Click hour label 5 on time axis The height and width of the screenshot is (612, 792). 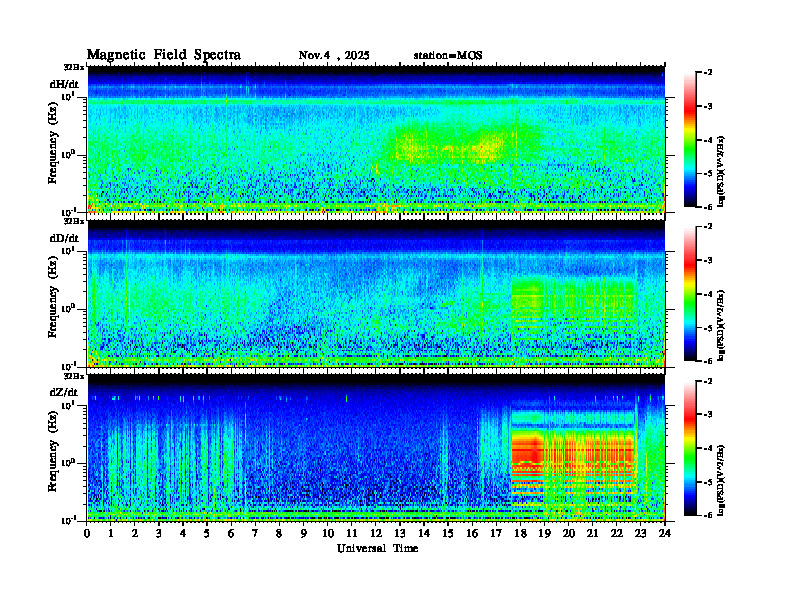tap(207, 533)
